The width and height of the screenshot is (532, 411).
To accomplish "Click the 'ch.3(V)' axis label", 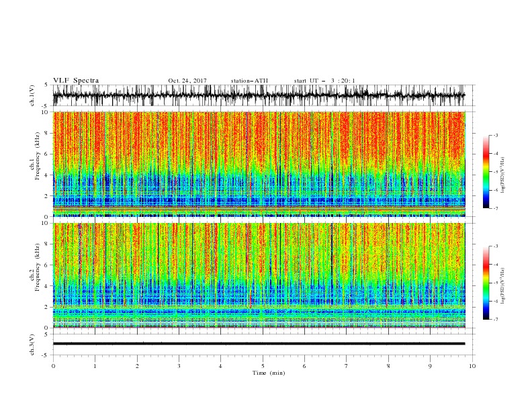I will coord(32,345).
